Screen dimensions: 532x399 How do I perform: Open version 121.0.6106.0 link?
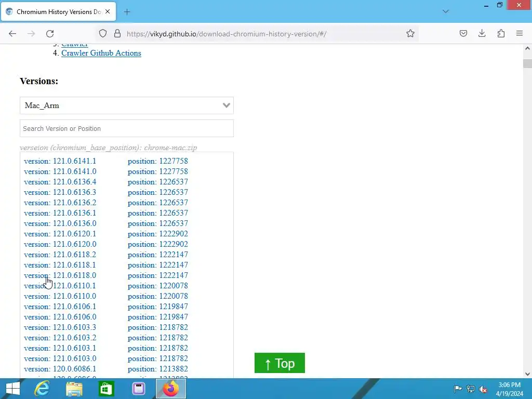point(60,317)
